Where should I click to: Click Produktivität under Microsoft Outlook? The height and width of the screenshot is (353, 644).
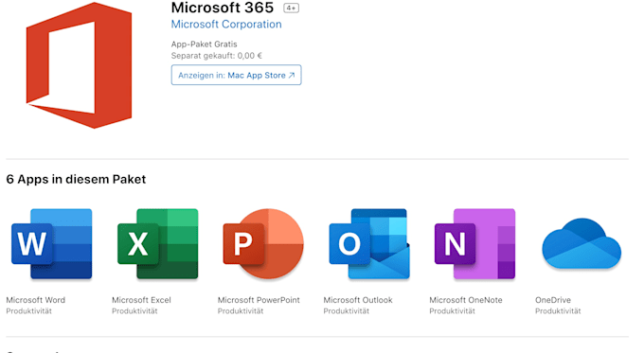tap(347, 311)
